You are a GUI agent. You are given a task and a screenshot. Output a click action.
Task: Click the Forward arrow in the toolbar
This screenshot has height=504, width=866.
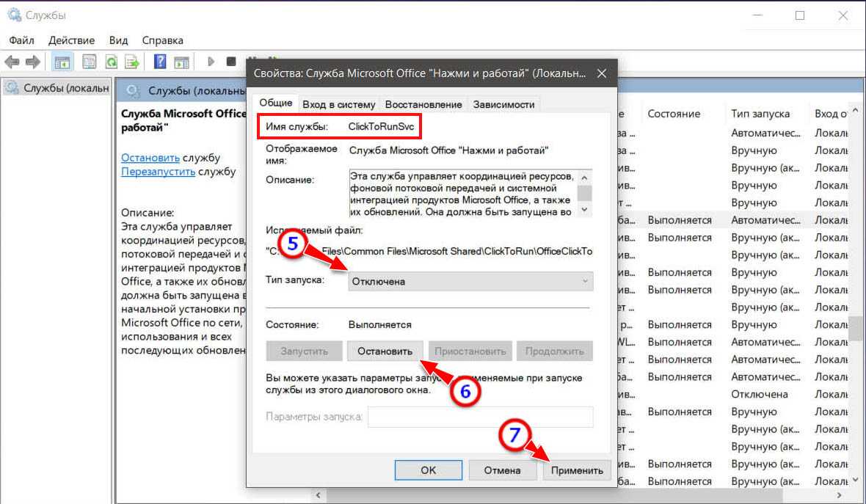(32, 62)
